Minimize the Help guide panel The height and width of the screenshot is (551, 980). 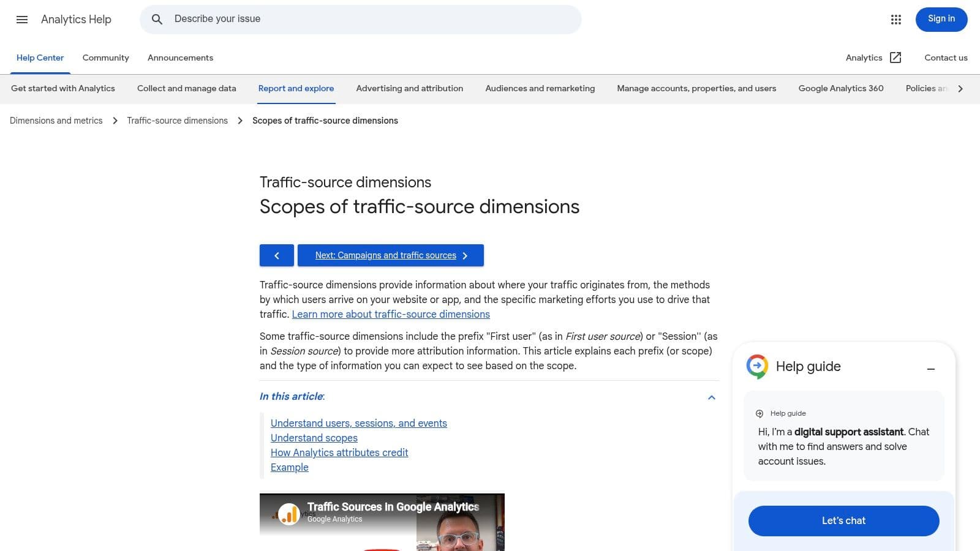click(x=931, y=369)
